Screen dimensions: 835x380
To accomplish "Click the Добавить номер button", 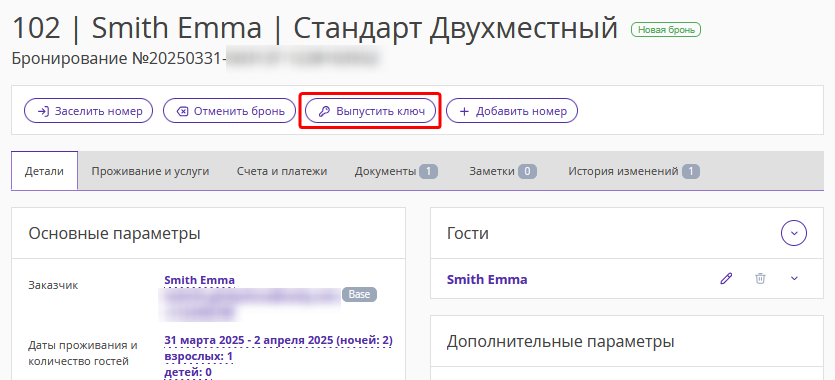I will 512,111.
